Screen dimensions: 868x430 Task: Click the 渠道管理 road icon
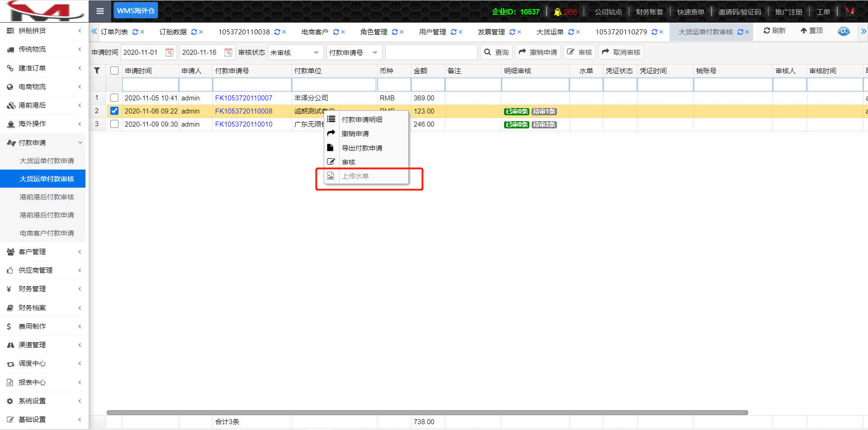(x=10, y=345)
